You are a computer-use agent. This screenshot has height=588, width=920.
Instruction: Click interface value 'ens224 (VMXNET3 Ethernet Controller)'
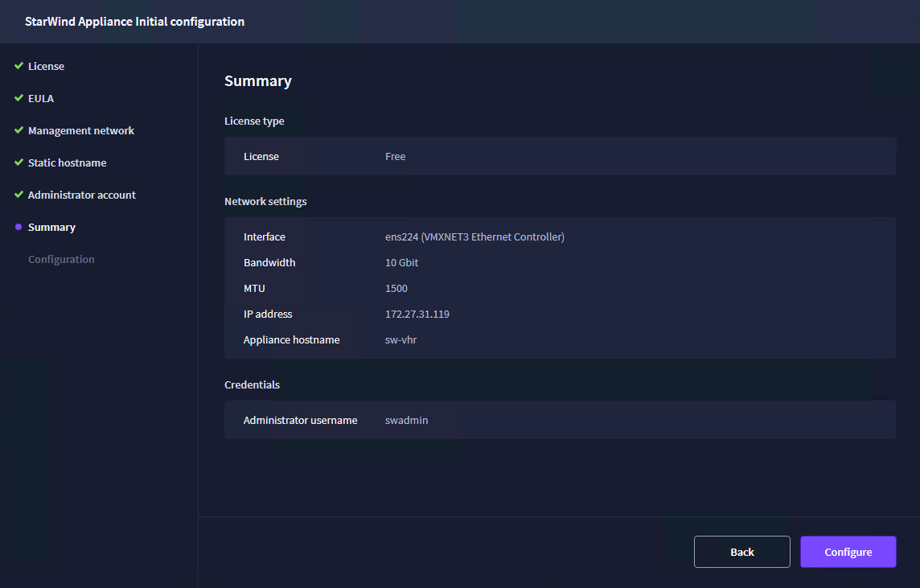tap(474, 237)
